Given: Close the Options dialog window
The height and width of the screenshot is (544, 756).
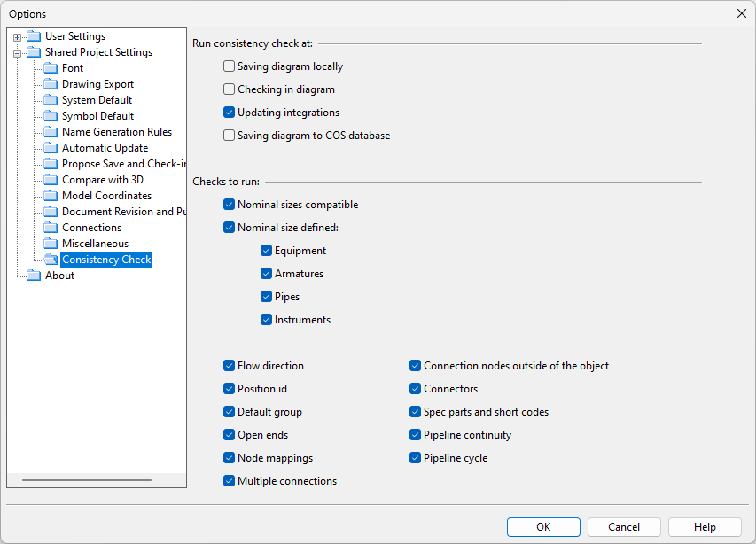Looking at the screenshot, I should point(741,13).
